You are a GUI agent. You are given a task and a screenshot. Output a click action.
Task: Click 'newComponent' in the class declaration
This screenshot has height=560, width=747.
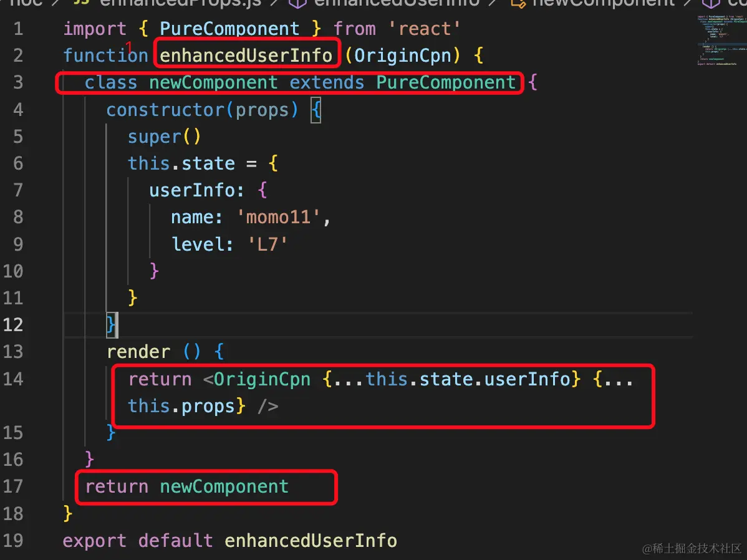coord(213,82)
